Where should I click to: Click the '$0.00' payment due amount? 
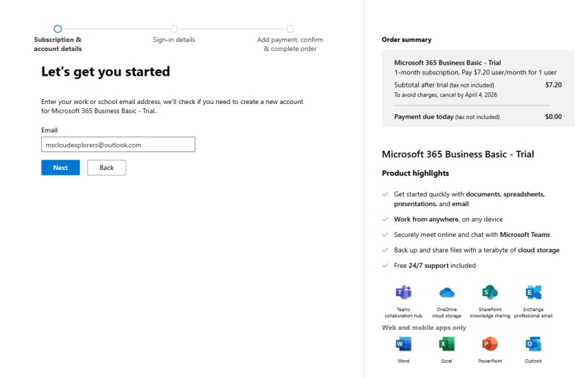click(x=554, y=117)
